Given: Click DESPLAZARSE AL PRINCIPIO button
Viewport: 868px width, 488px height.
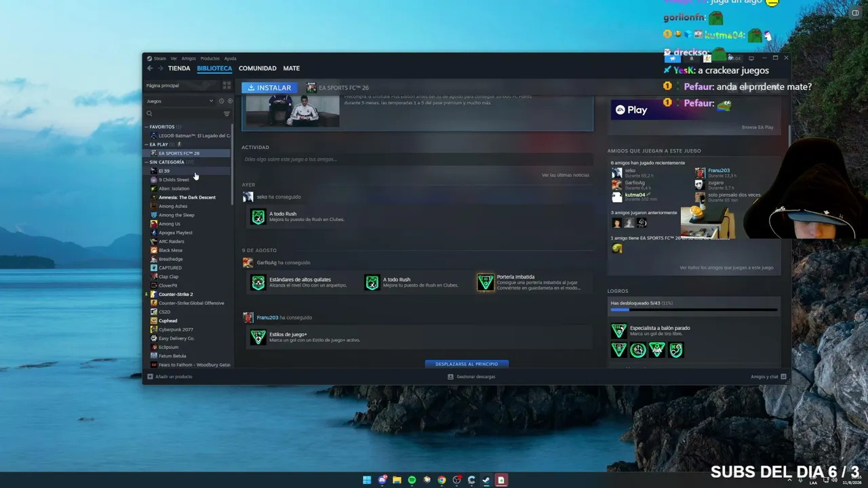Looking at the screenshot, I should click(467, 364).
